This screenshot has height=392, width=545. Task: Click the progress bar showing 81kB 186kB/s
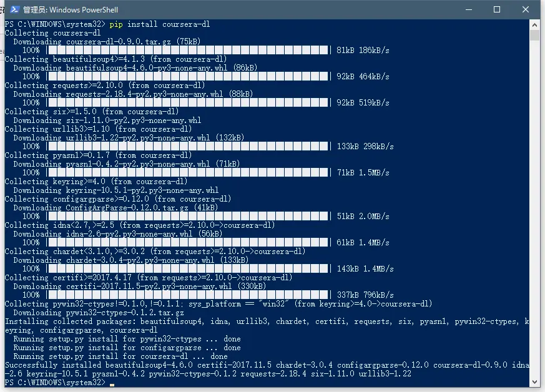click(189, 51)
